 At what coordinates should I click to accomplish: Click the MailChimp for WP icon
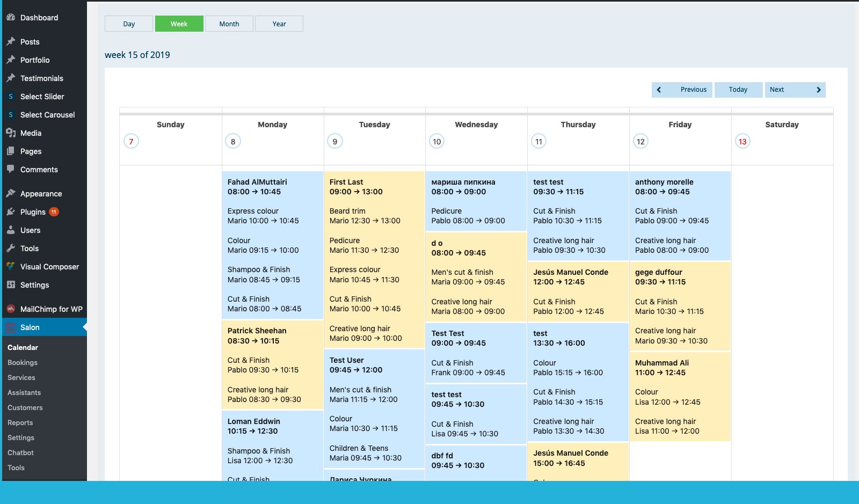pos(11,309)
